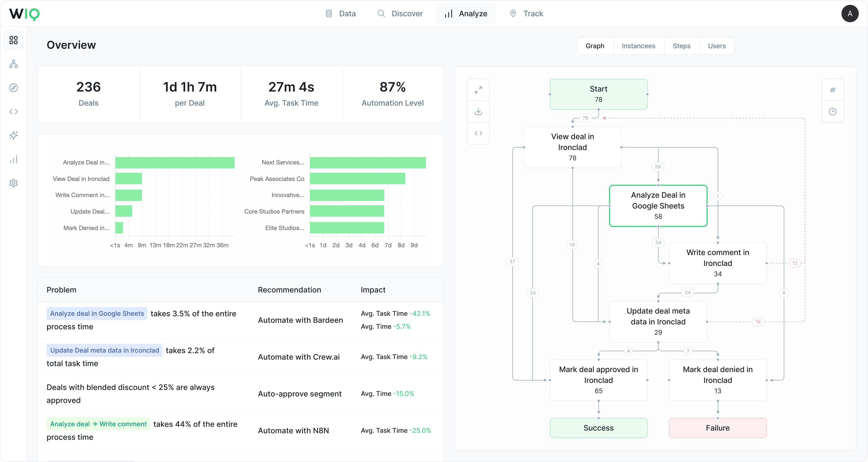Select the bar chart icon in sidebar

coord(14,159)
